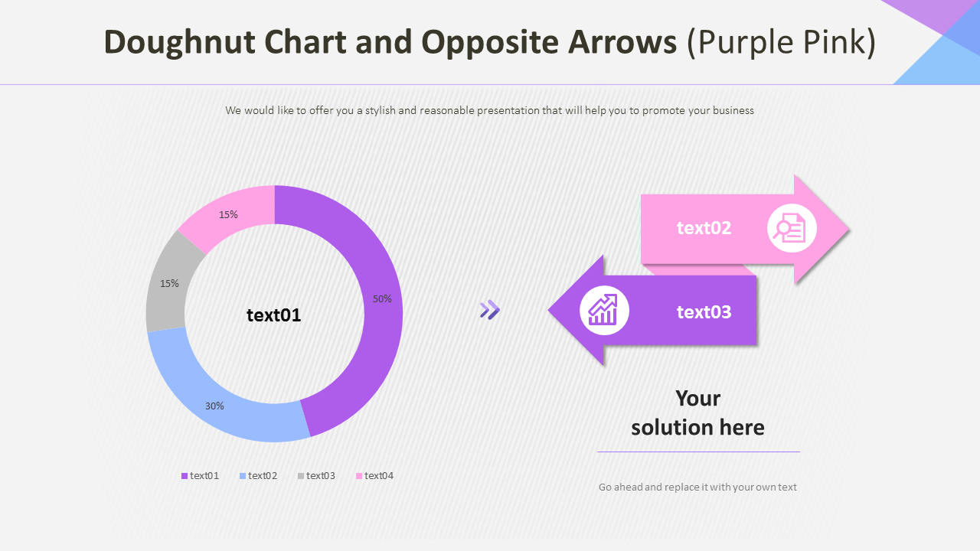Click 'Go ahead and replace it' text
Screen dimensions: 980x551
(698, 487)
